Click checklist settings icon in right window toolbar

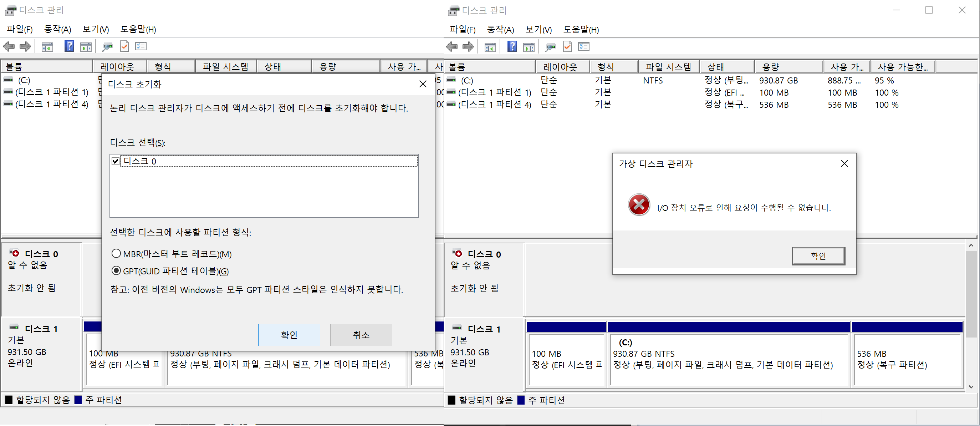583,47
